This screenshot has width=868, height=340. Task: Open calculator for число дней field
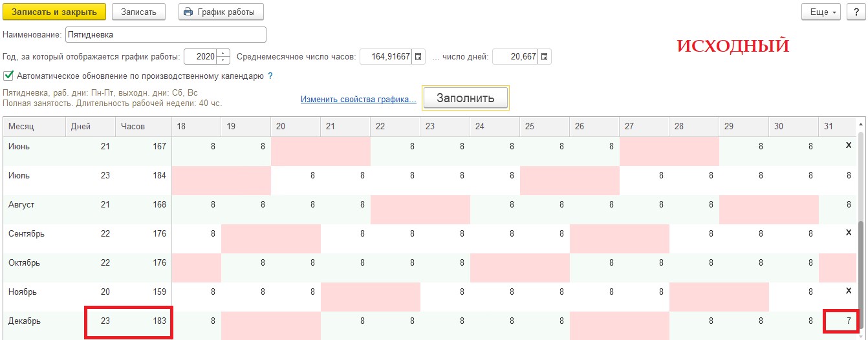click(x=545, y=57)
